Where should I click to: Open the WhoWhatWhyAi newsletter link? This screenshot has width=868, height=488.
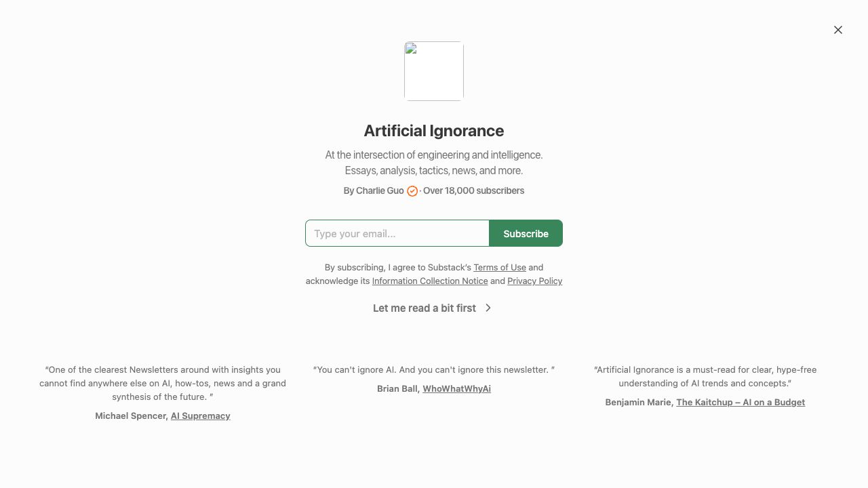(x=456, y=388)
